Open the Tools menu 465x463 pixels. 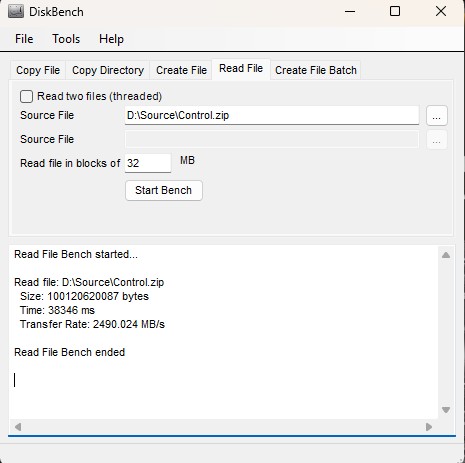click(x=66, y=39)
